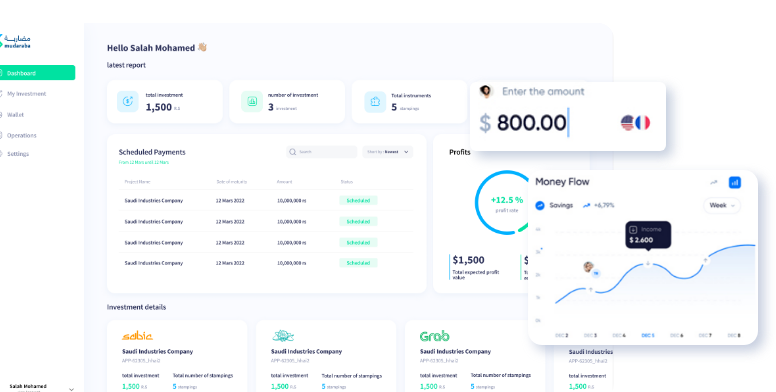Click the Savings legend icon
This screenshot has height=392, width=776.
(x=540, y=205)
